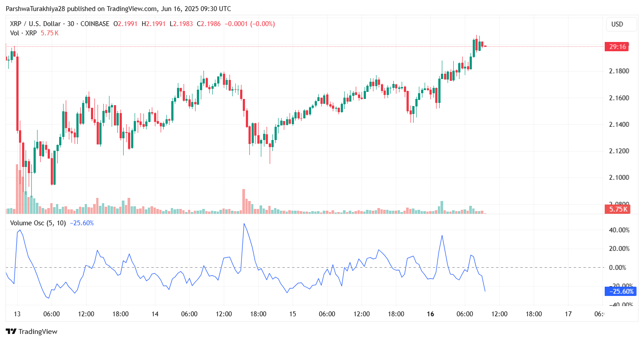Viewport: 644px width, 341px height.
Task: Click the 15 date on the time axis
Action: 293,314
